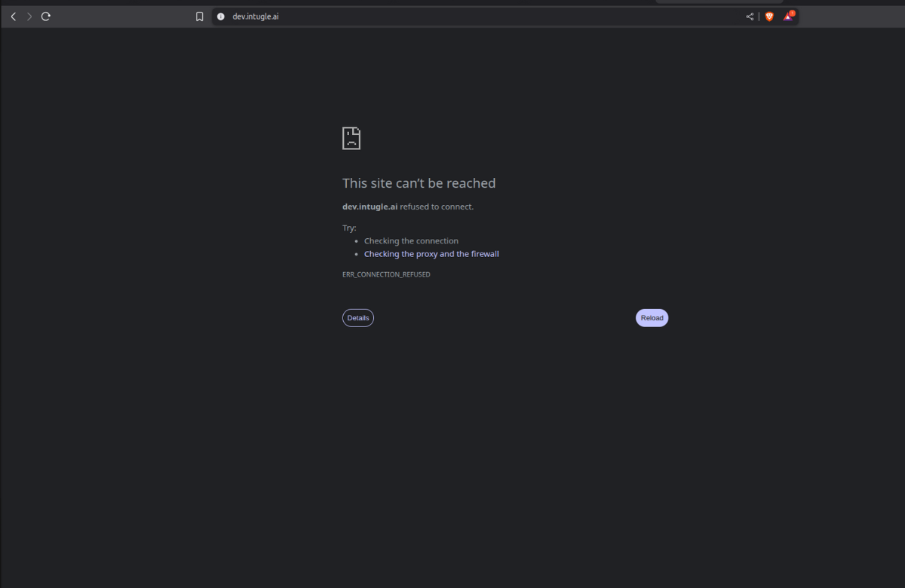Open the Brave Rewards triangle icon
The image size is (905, 588).
788,16
